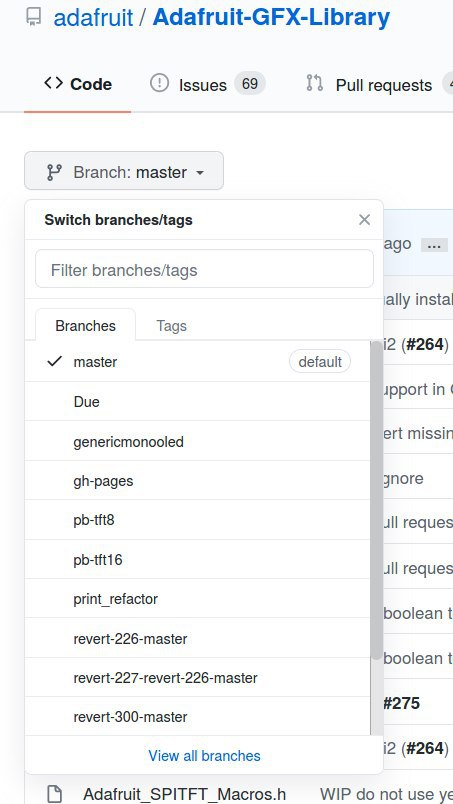Click the branch list scrollbar
The height and width of the screenshot is (804, 453).
pyautogui.click(x=376, y=501)
